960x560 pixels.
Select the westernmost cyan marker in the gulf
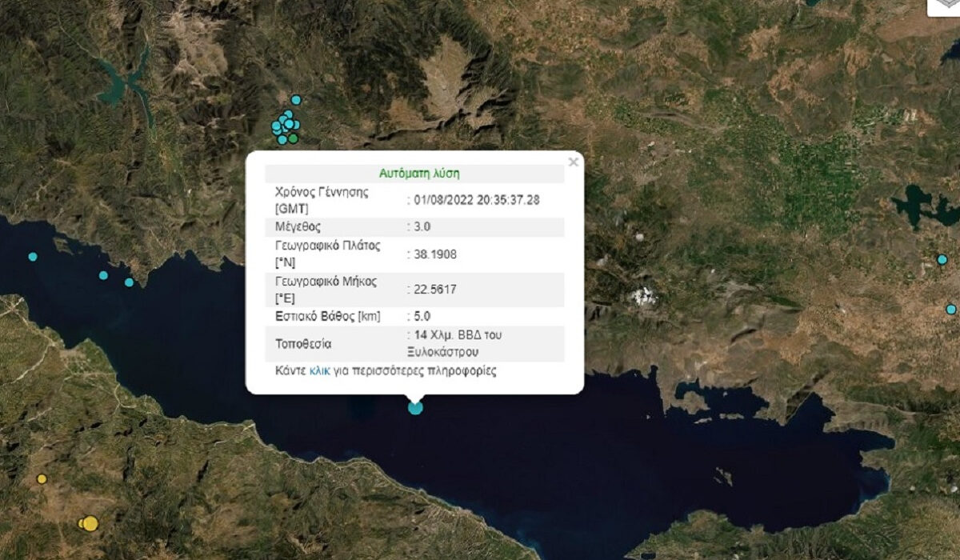point(33,257)
